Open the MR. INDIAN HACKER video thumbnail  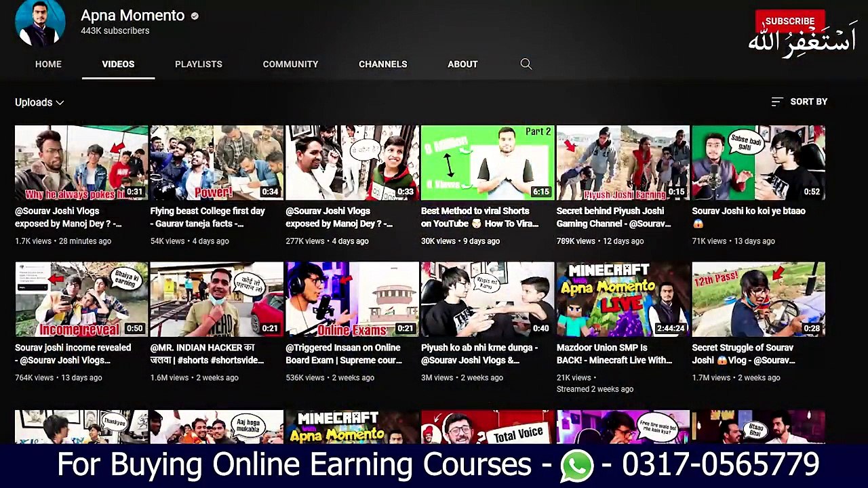[217, 300]
